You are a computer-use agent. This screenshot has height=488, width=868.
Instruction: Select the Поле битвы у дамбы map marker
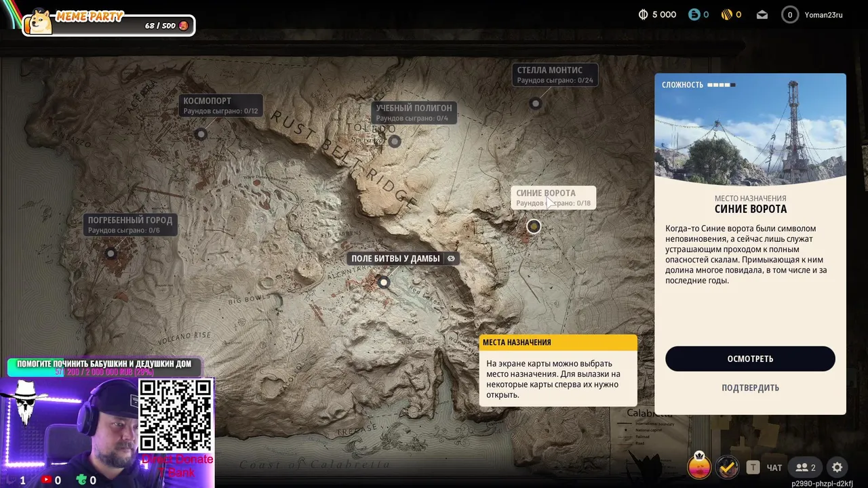pyautogui.click(x=384, y=282)
